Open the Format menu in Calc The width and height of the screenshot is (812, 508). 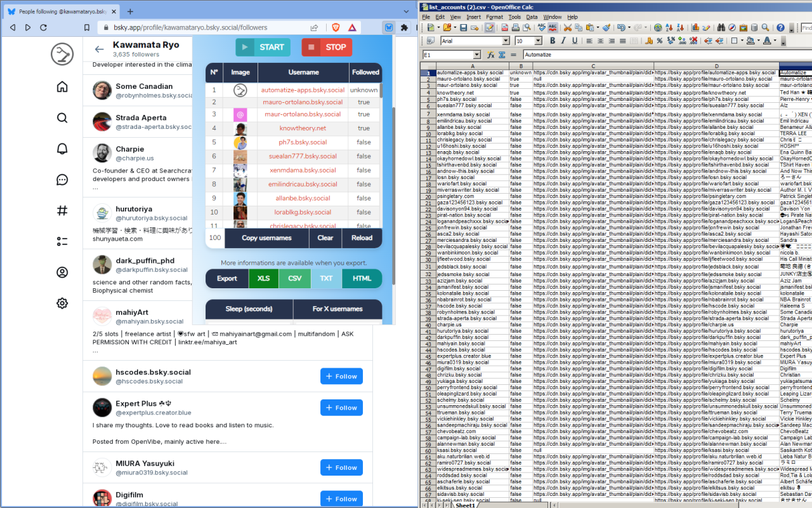coord(494,17)
